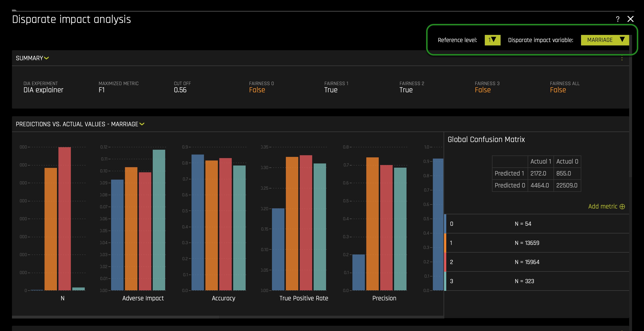Viewport: 644px width, 331px height.
Task: Click the Precision chart label
Action: (x=384, y=298)
